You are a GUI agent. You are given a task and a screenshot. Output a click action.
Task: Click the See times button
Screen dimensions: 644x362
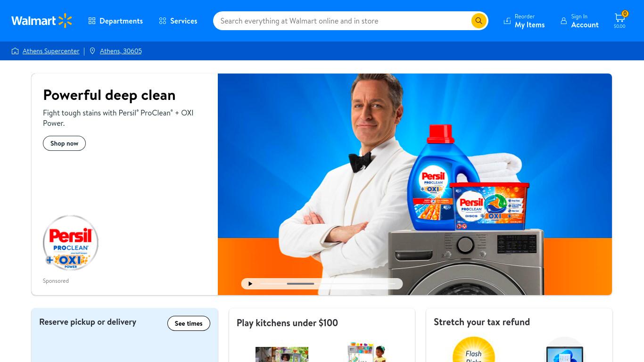coord(189,323)
